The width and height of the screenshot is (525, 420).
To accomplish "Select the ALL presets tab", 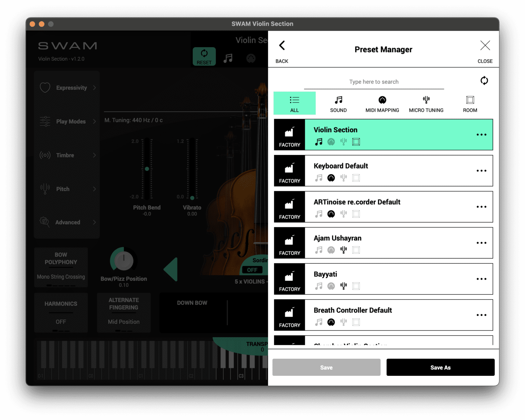I will pyautogui.click(x=294, y=103).
